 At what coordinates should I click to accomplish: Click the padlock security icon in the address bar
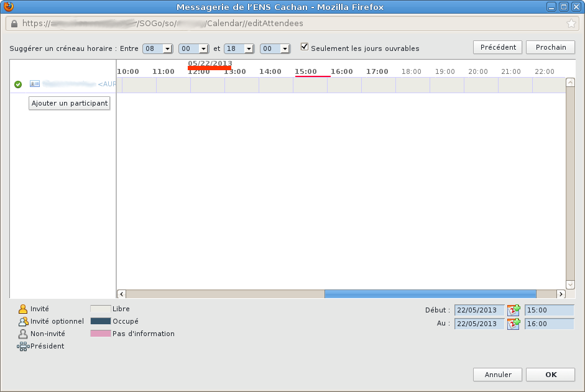(14, 24)
